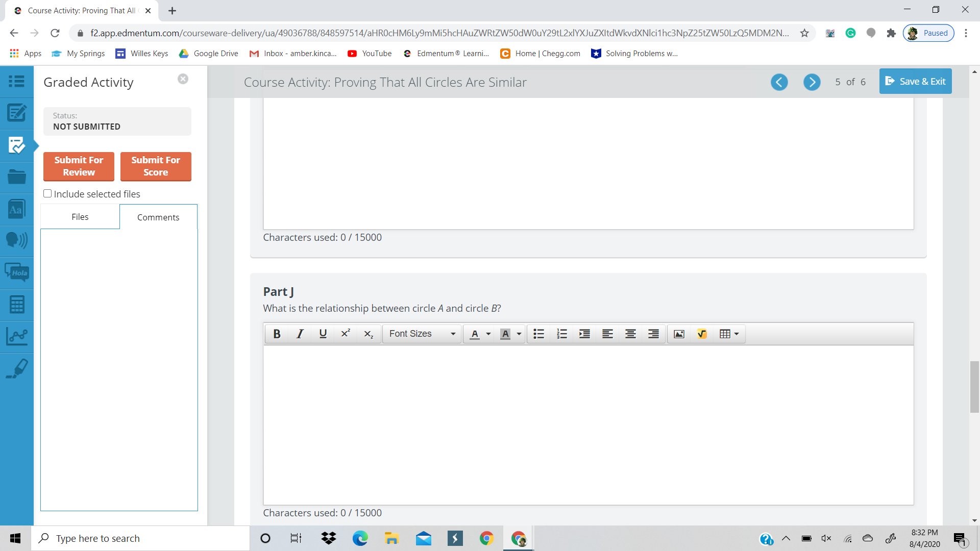This screenshot has width=980, height=551.
Task: Open the background color dropdown arrow
Action: pos(519,334)
